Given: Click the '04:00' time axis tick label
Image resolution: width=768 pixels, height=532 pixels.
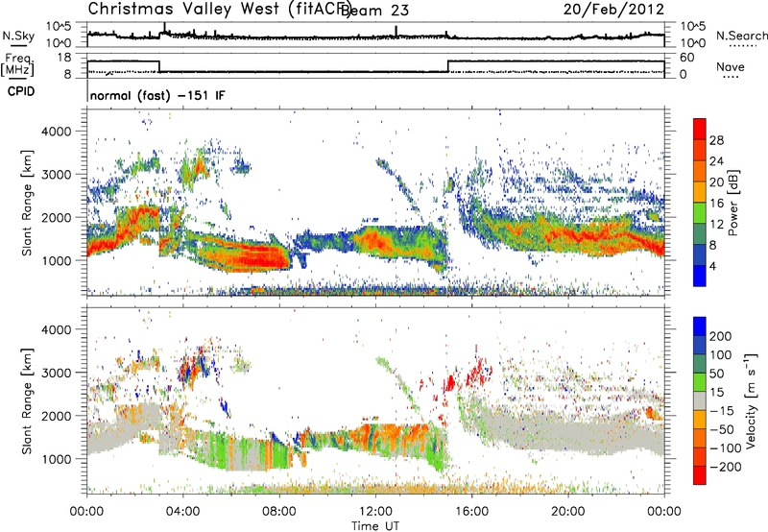Looking at the screenshot, I should coord(182,512).
